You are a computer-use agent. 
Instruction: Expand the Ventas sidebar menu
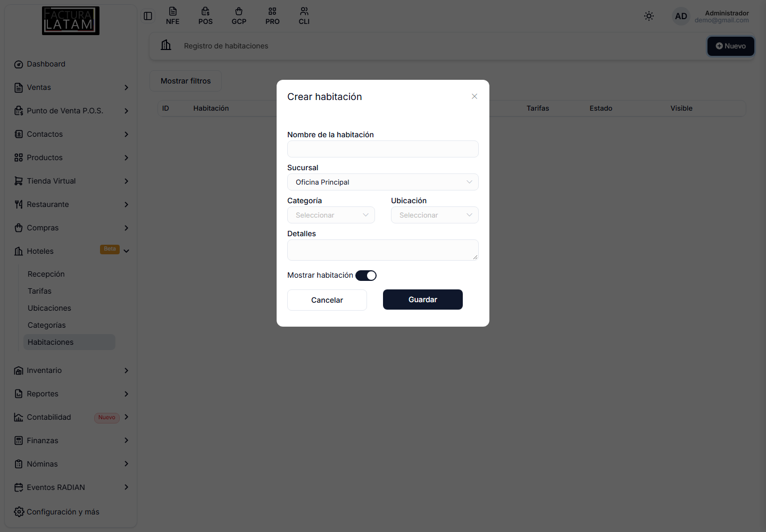[71, 87]
